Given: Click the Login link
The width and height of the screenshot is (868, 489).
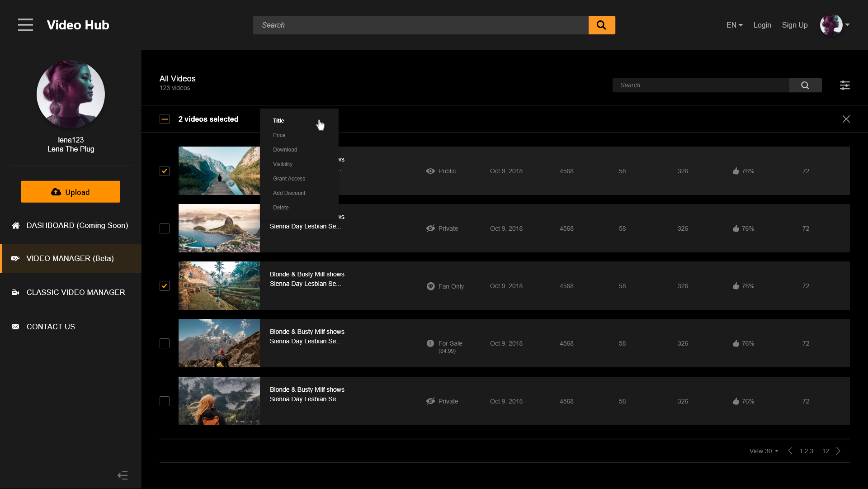Looking at the screenshot, I should tap(762, 25).
